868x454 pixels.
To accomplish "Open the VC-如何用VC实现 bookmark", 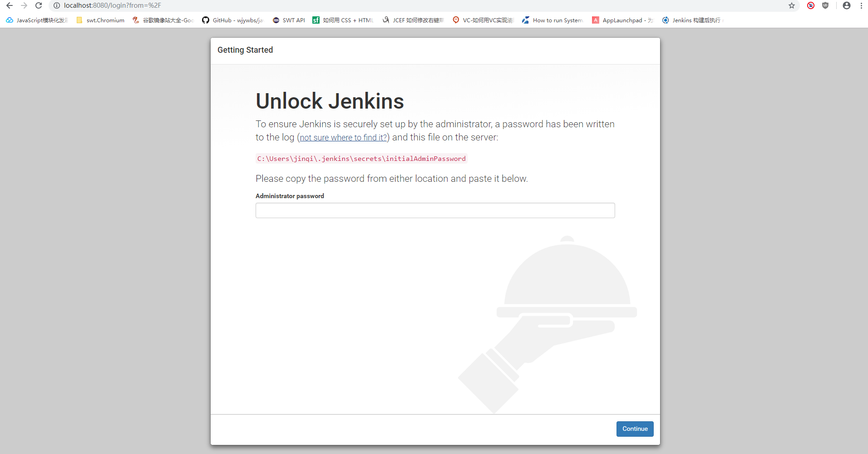I will 483,20.
